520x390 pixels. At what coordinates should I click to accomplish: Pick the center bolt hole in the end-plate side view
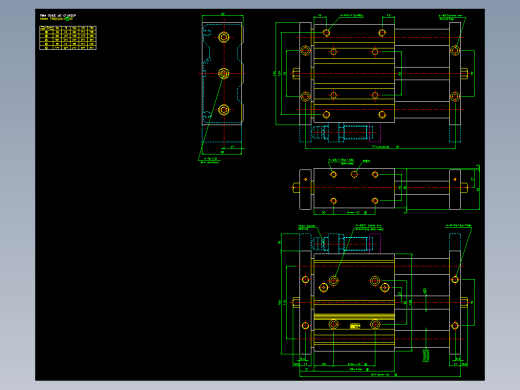224,73
